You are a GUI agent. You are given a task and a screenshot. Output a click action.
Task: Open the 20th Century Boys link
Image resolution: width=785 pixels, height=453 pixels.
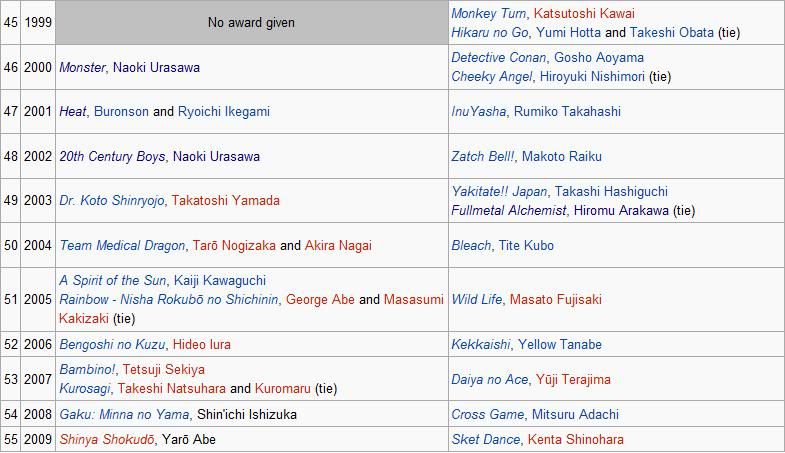click(112, 157)
